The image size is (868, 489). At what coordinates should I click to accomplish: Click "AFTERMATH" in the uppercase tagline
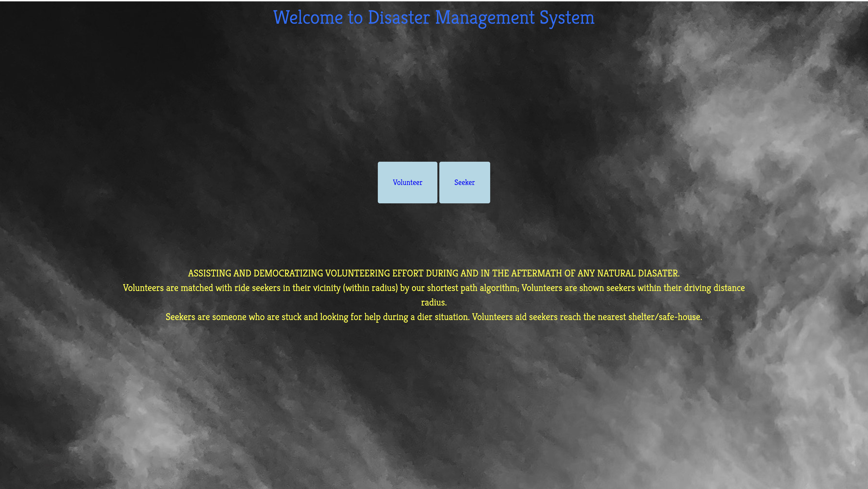(x=536, y=274)
